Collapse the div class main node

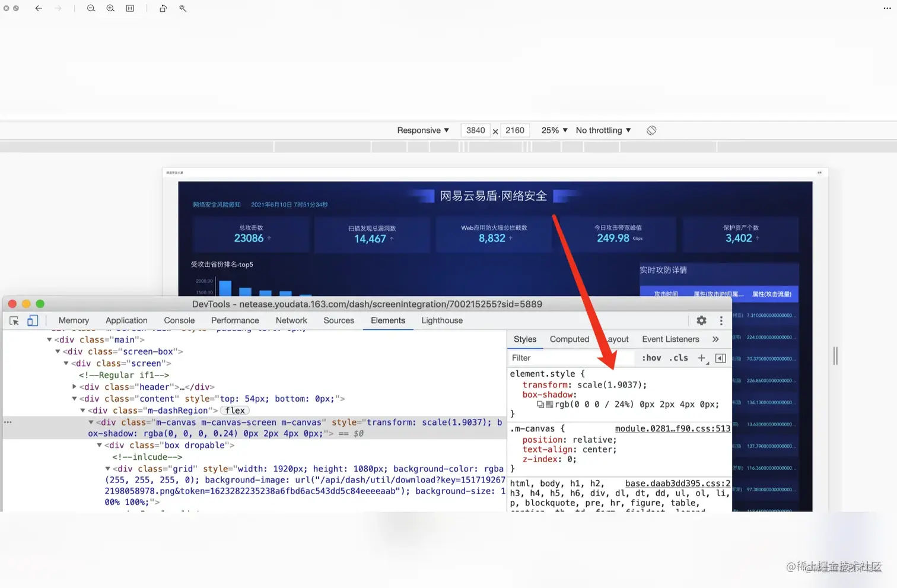click(x=49, y=339)
